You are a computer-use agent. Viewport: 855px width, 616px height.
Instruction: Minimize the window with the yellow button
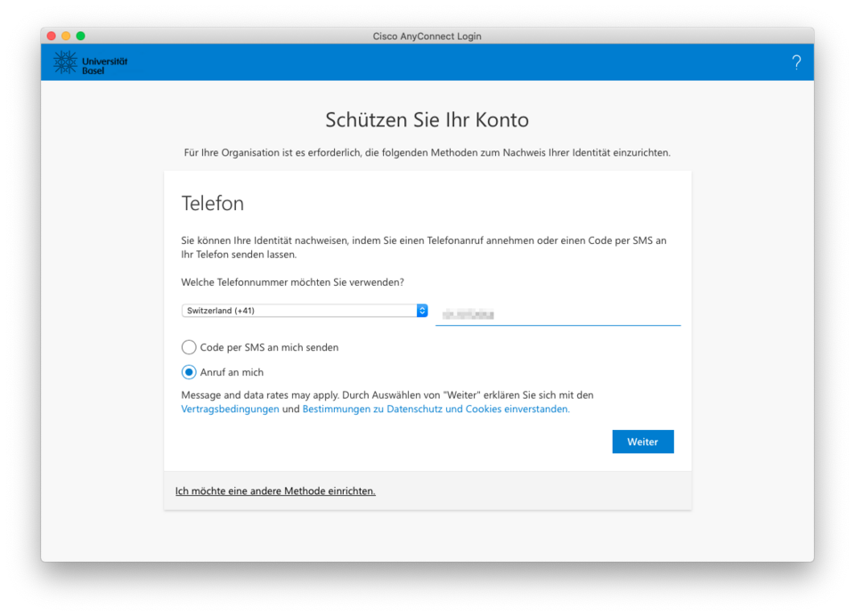tap(66, 36)
